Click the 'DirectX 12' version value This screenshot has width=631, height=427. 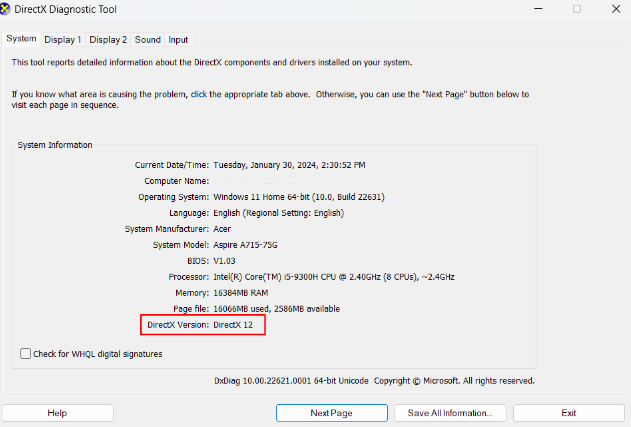pos(233,325)
